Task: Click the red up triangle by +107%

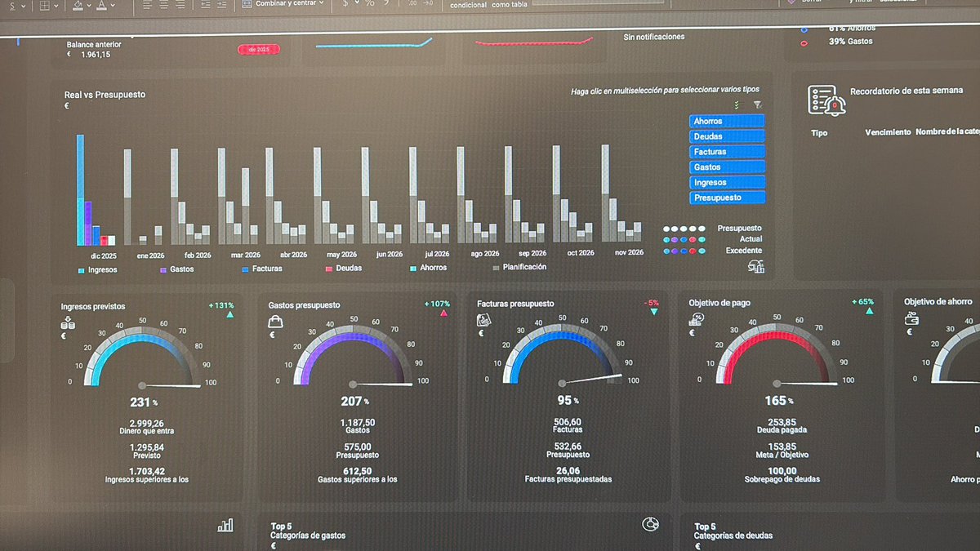Action: [x=444, y=313]
